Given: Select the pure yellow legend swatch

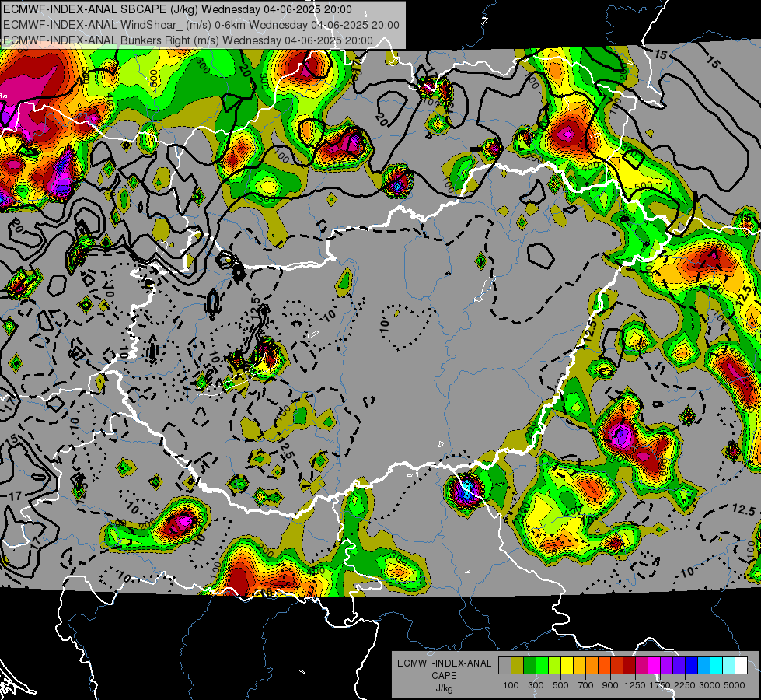Looking at the screenshot, I should coord(567,665).
